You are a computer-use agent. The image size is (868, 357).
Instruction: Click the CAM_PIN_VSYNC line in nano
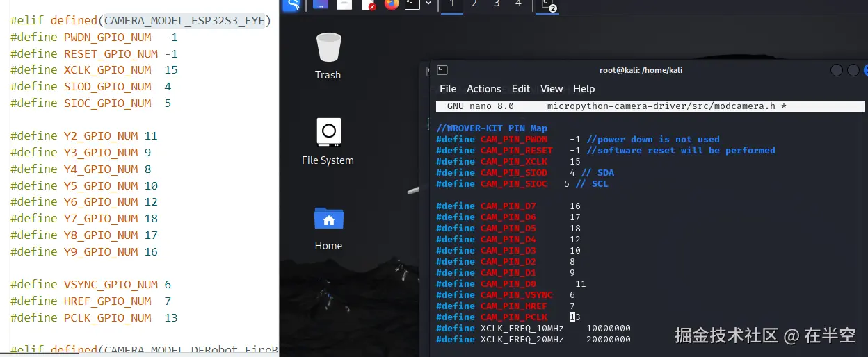pyautogui.click(x=506, y=295)
